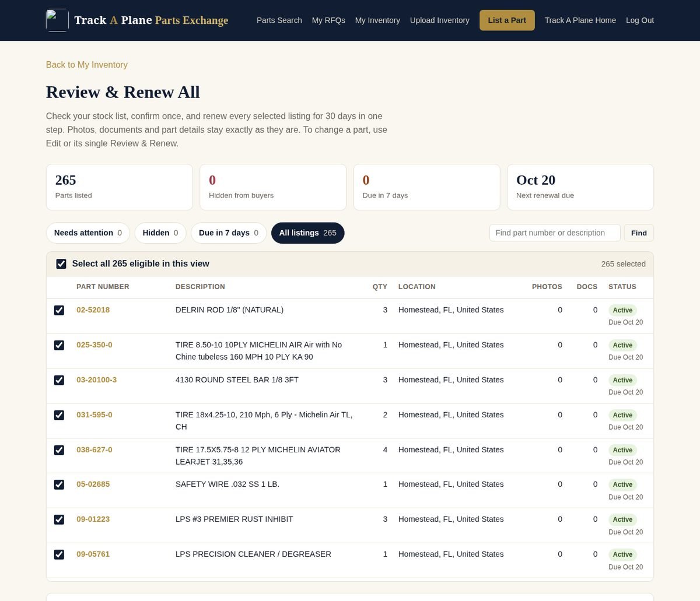
Task: Click the 265 Parts listed card
Action: point(120,187)
